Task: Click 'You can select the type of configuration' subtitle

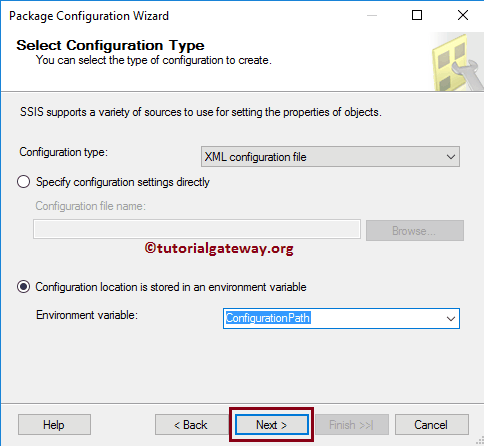Action: click(x=154, y=60)
